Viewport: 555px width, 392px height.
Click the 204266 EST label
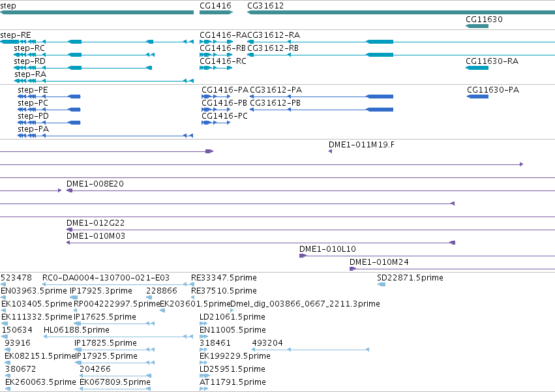click(95, 370)
